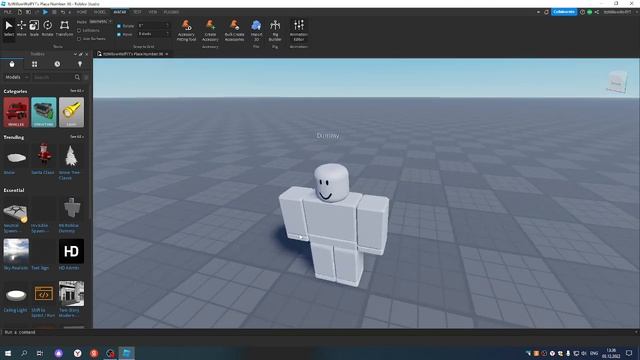Viewport: 640px width, 360px height.
Task: Open Bulk Create Accessories
Action: point(234,30)
